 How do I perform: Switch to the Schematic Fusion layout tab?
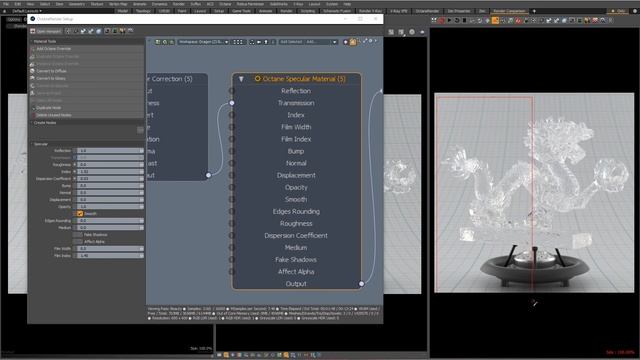tap(337, 11)
